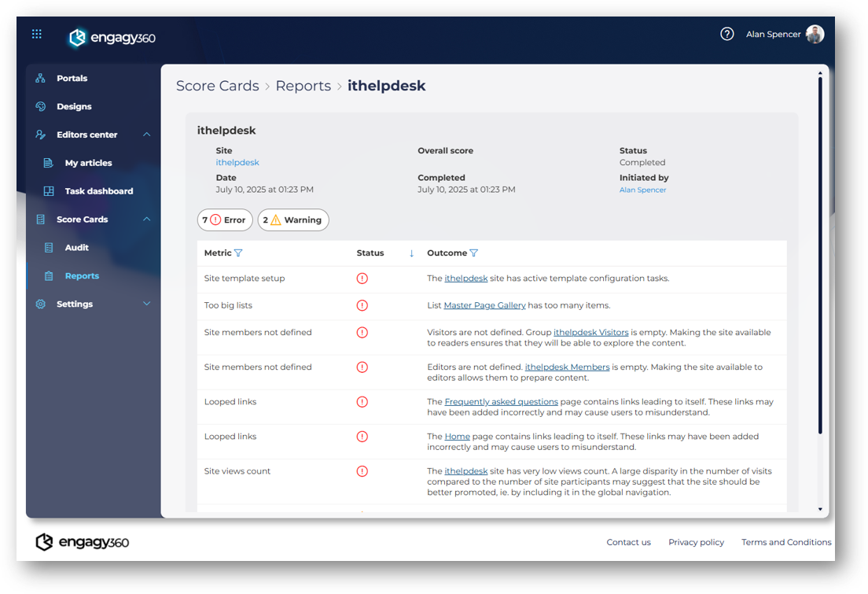Sort by Status using the arrow icon
Viewport: 868px width, 594px height.
click(x=411, y=253)
